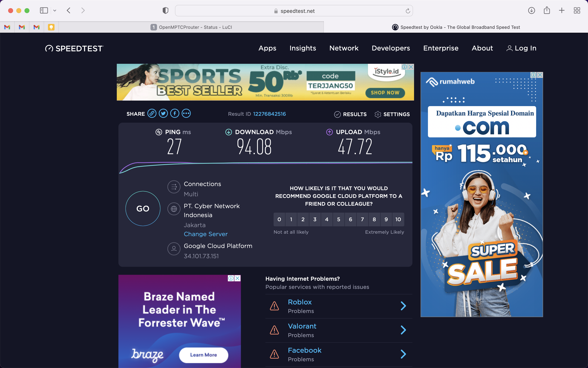Rate recommendation as 3
This screenshot has width=588, height=368.
(315, 219)
